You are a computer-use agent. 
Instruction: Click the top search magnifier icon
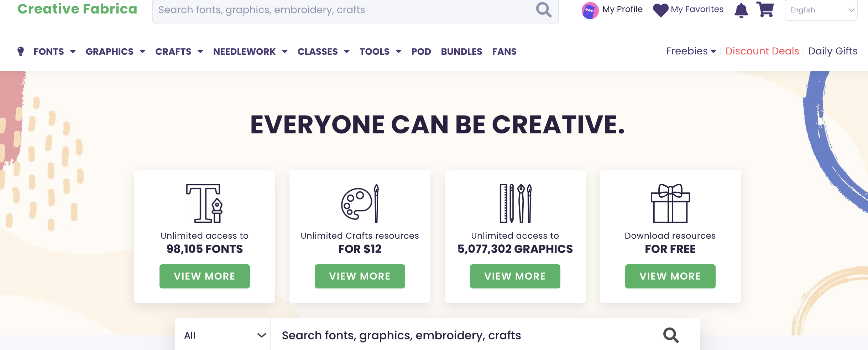click(544, 10)
